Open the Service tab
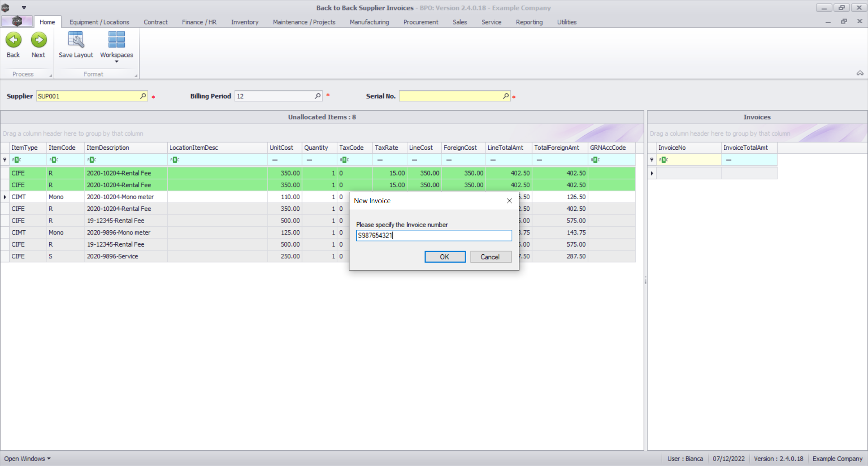The image size is (868, 466). (491, 22)
